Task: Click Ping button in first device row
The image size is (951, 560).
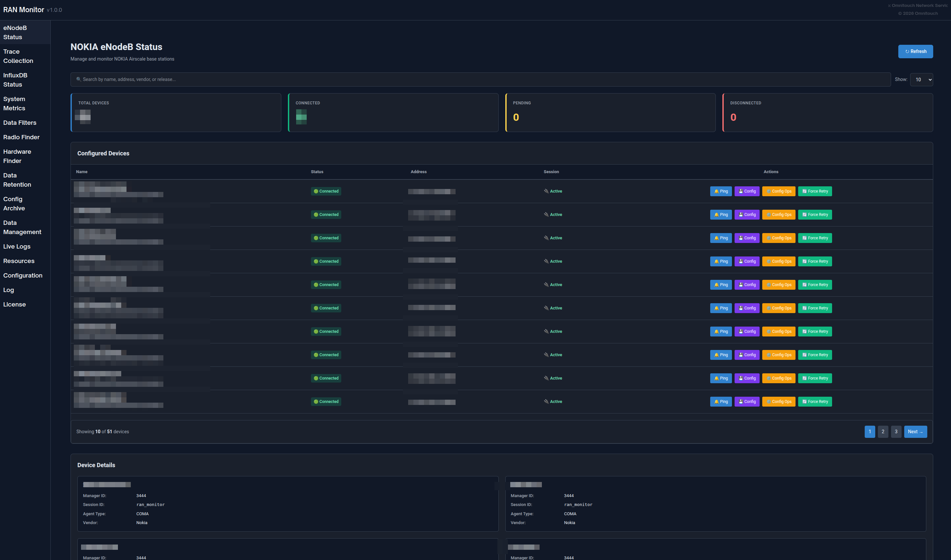Action: [x=720, y=191]
